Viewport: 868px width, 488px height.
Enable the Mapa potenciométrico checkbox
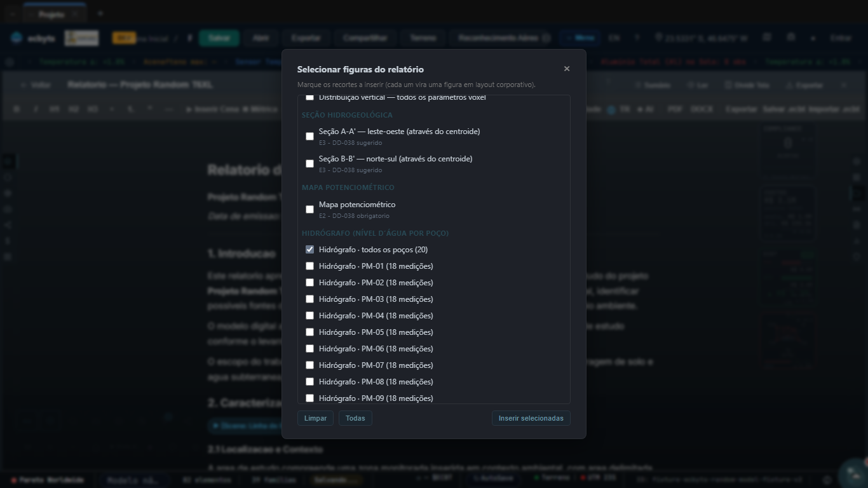click(x=309, y=209)
